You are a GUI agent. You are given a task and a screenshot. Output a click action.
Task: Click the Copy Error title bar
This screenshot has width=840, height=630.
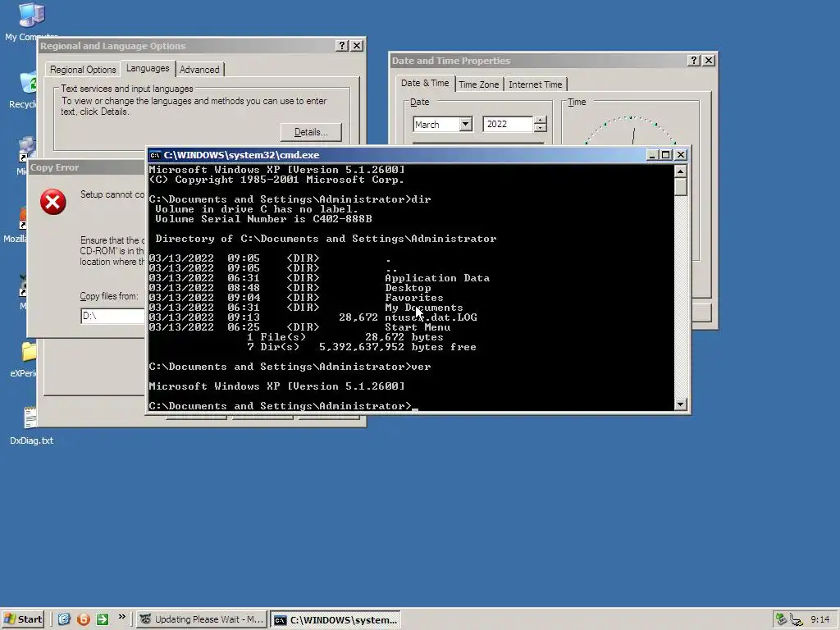coord(87,167)
